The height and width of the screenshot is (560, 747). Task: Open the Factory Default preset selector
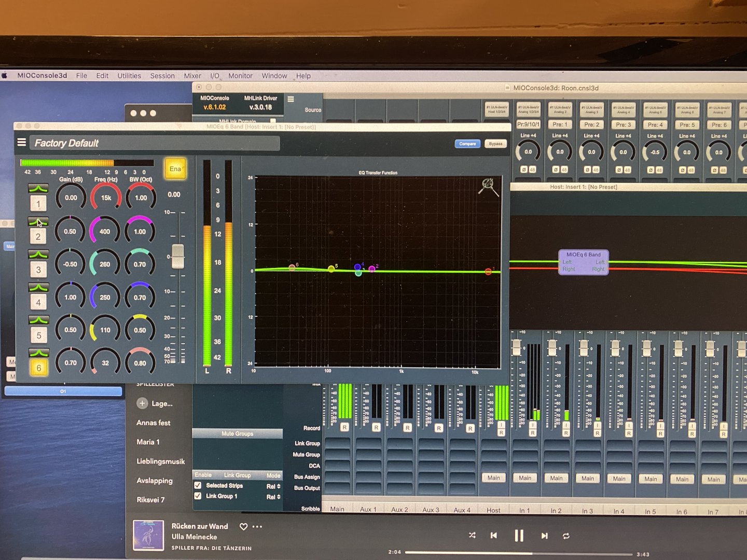pyautogui.click(x=154, y=143)
